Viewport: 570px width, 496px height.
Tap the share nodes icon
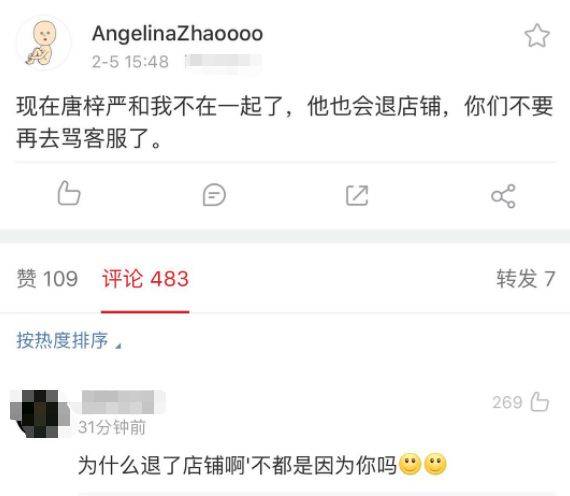tap(503, 196)
